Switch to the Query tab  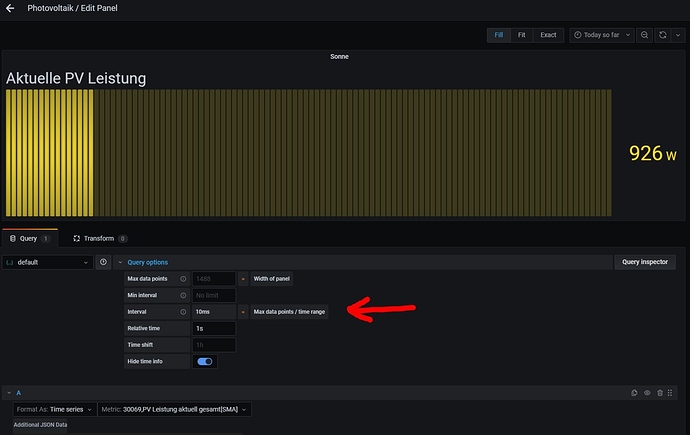click(x=30, y=238)
